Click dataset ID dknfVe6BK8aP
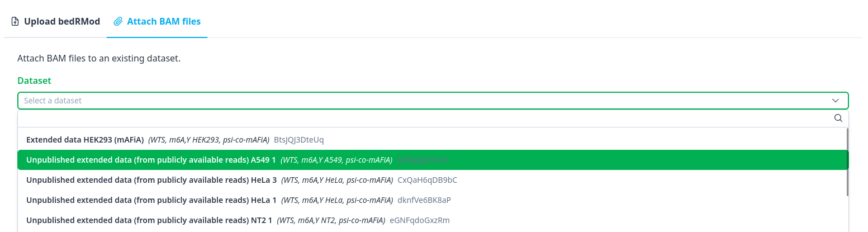868x232 pixels. [424, 200]
